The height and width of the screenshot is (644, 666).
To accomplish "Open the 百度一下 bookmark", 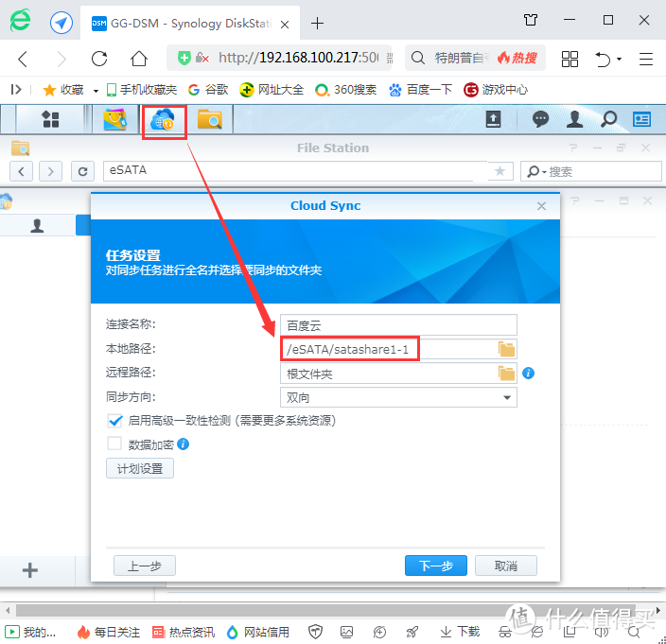I will 420,90.
